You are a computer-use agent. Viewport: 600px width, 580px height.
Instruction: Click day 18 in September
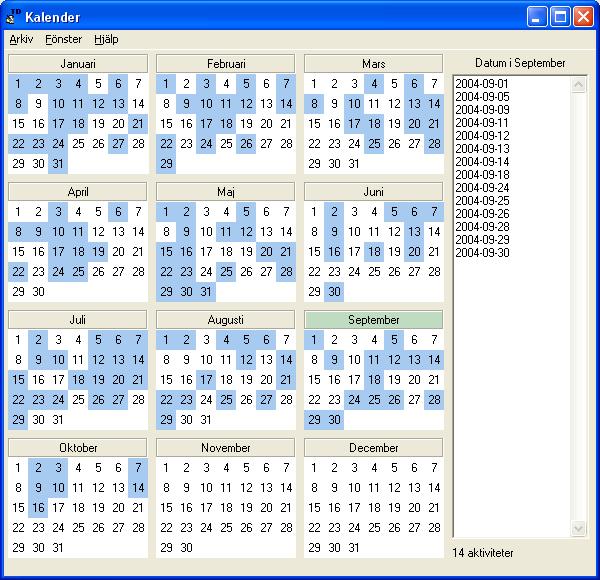[x=374, y=380]
